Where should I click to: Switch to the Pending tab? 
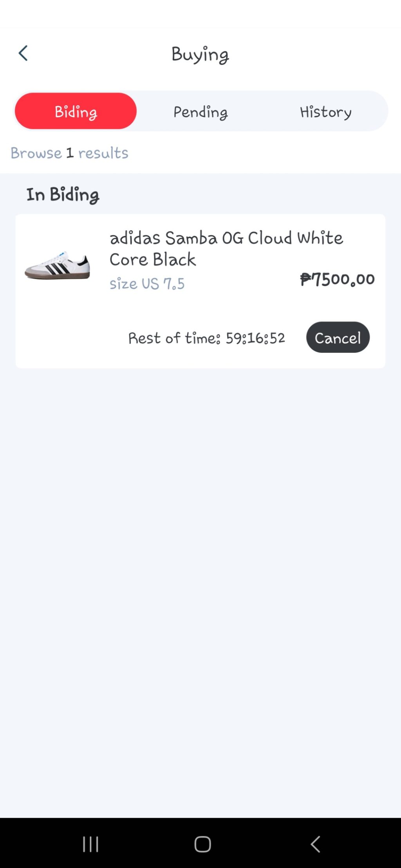200,112
